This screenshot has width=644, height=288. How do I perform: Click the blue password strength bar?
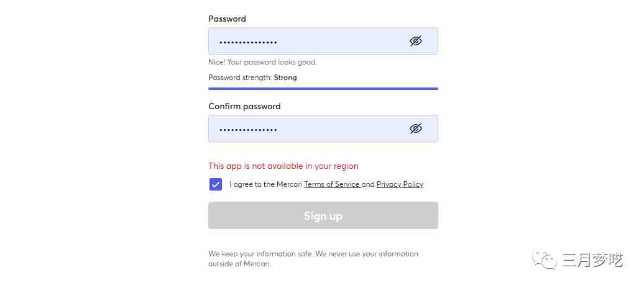(323, 88)
